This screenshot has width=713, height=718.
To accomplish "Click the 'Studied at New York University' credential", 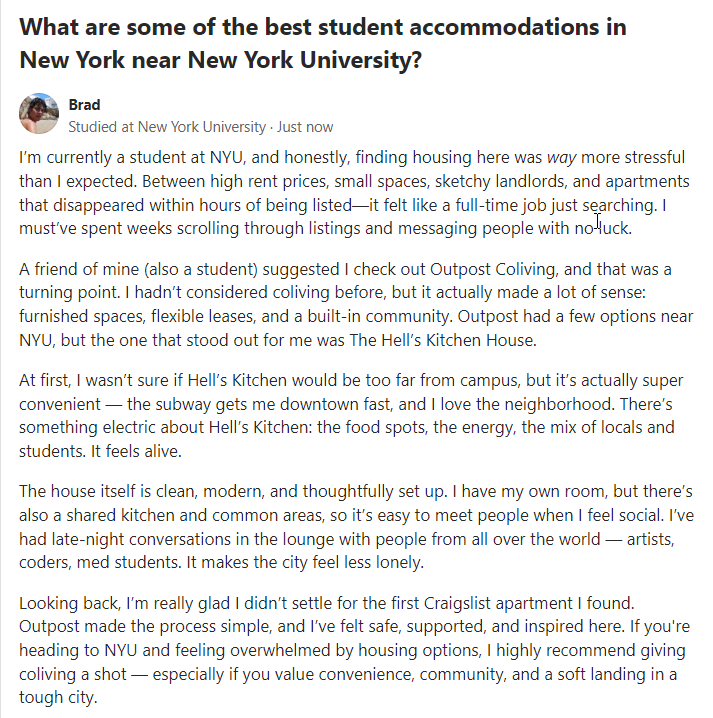I will click(166, 127).
